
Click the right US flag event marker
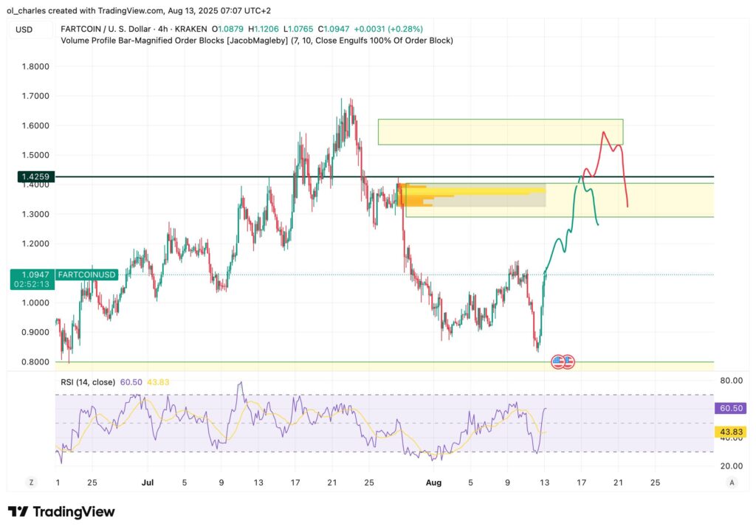point(569,362)
